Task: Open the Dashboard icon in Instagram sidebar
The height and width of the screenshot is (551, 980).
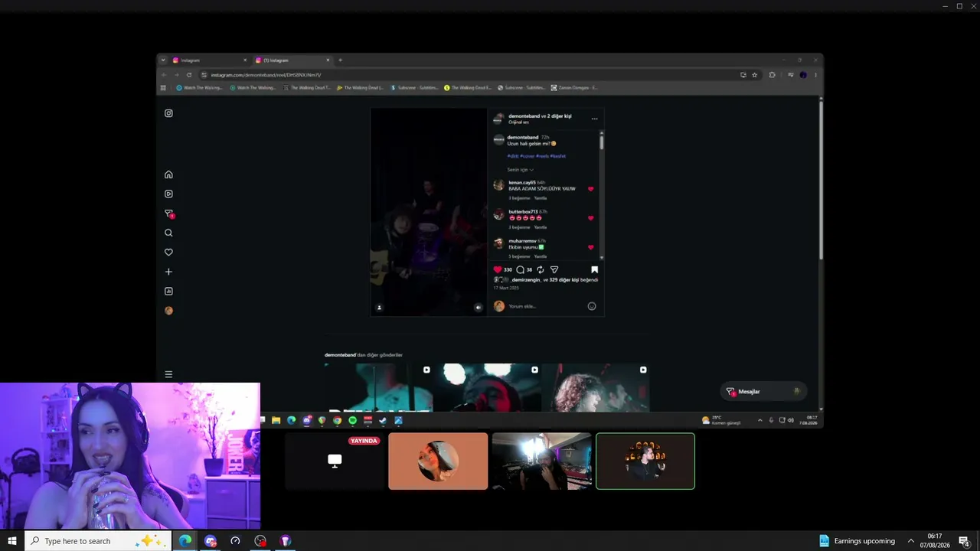Action: pos(168,291)
